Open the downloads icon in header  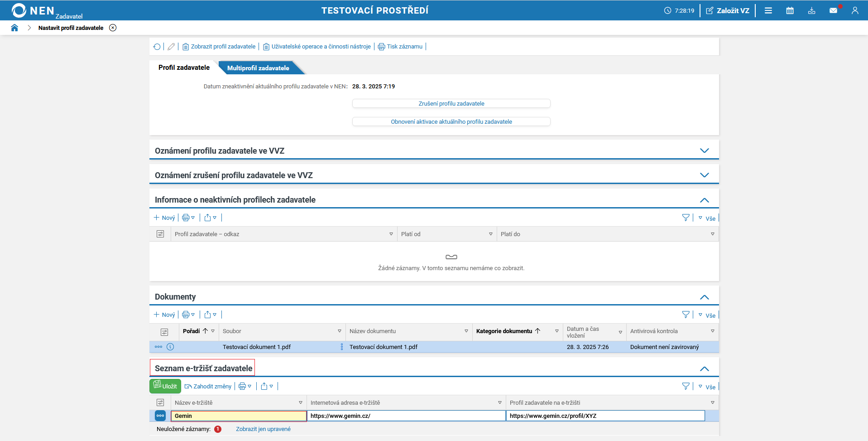(811, 10)
